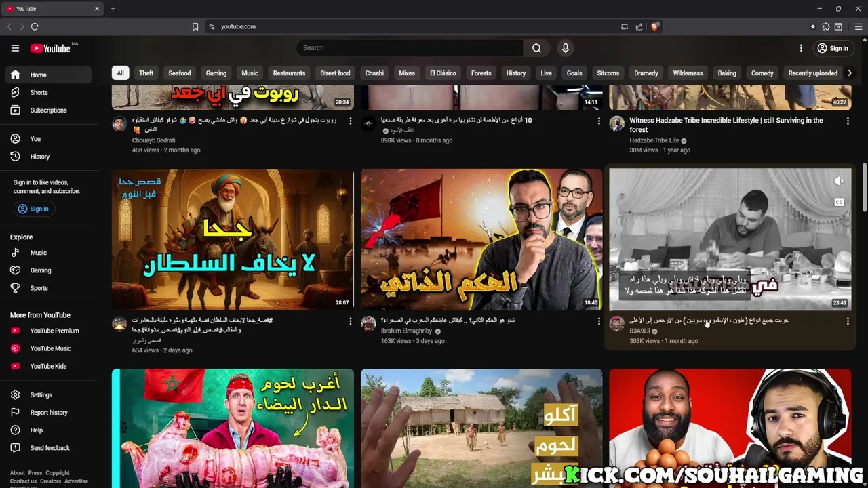868x488 pixels.
Task: Open options menu for Chouayb Sedrati video
Action: tap(350, 121)
